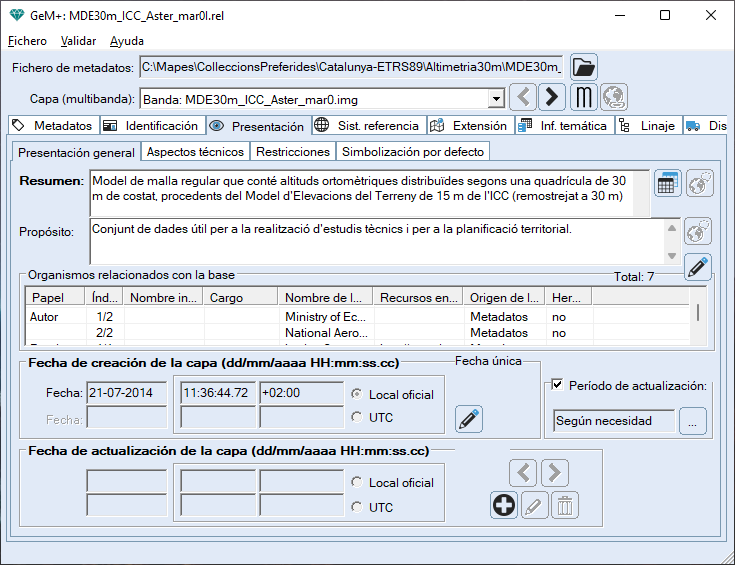Go to next layer arrow button
Image resolution: width=735 pixels, height=565 pixels.
(552, 98)
